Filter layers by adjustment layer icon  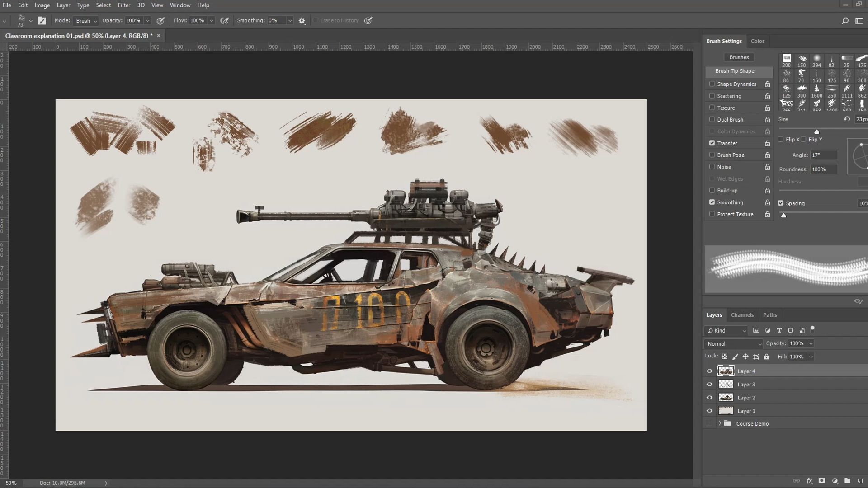(768, 330)
